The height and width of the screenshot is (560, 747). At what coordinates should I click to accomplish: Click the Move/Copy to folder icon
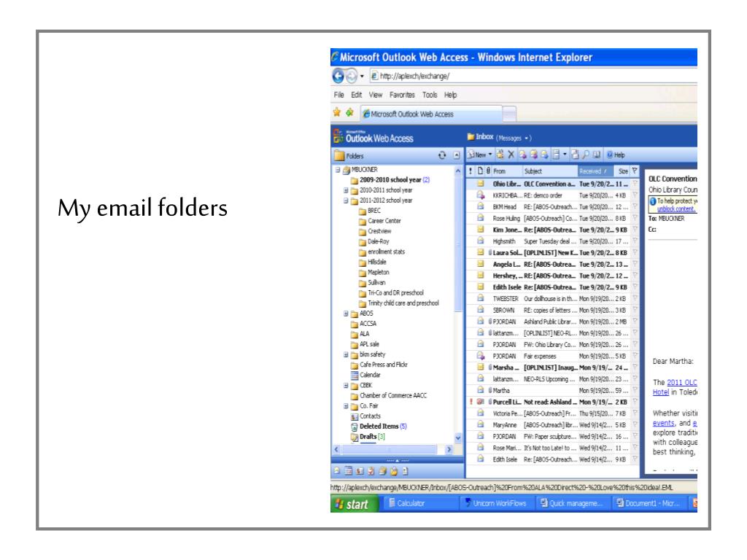point(500,155)
